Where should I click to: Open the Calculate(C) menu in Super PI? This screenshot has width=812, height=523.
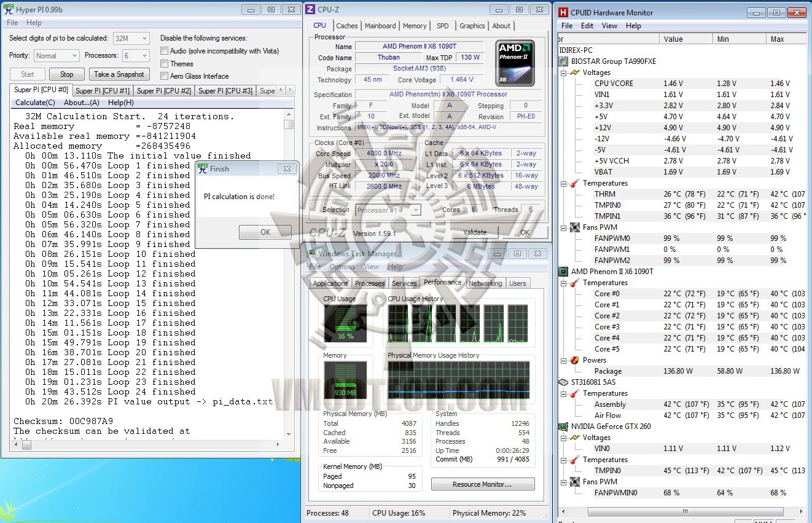pyautogui.click(x=35, y=103)
